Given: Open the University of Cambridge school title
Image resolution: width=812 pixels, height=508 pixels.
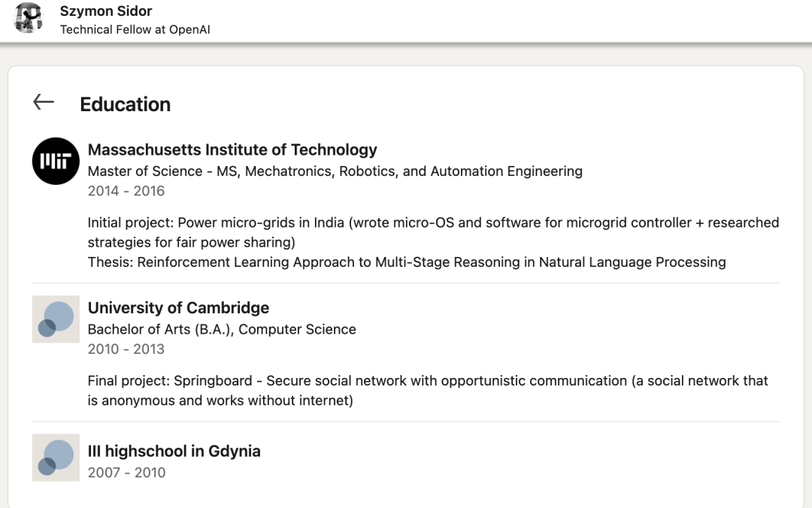Looking at the screenshot, I should pyautogui.click(x=178, y=307).
